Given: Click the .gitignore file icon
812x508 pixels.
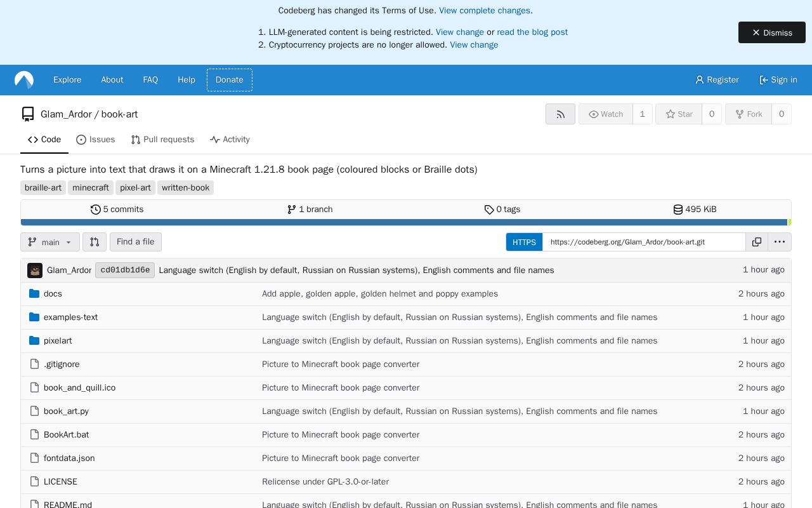Looking at the screenshot, I should (34, 364).
